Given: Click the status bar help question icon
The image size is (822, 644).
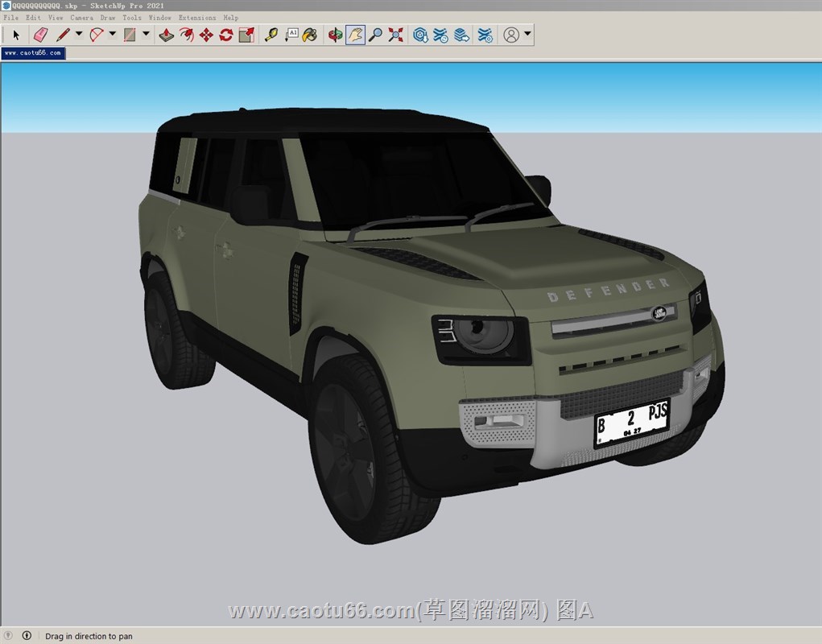Looking at the screenshot, I should [x=8, y=636].
